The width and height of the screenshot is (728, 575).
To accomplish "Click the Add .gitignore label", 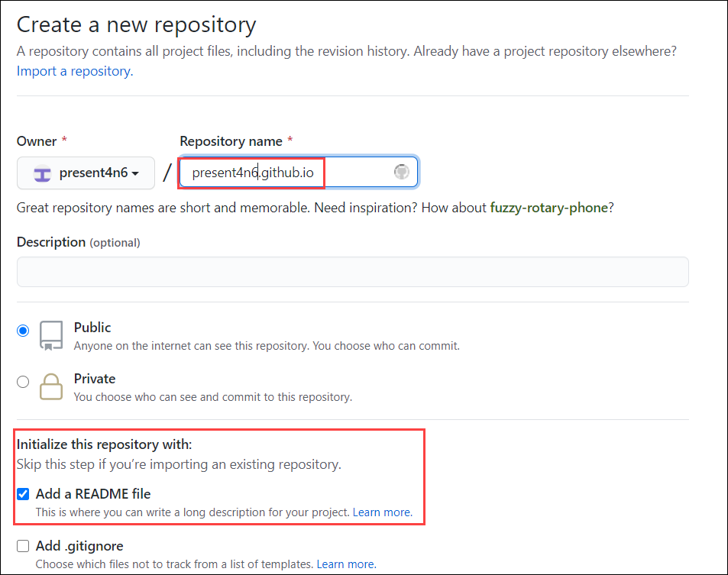I will (80, 546).
